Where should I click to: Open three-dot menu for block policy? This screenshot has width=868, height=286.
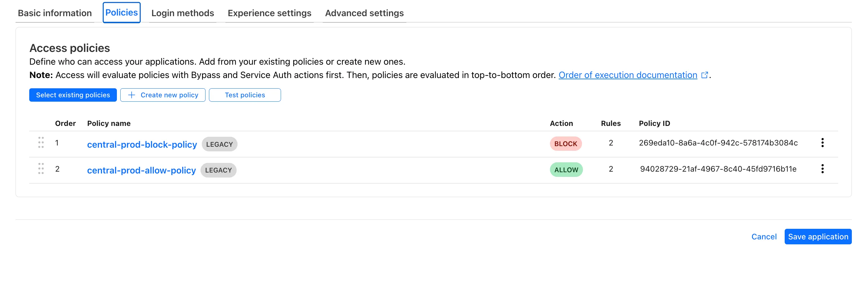822,142
